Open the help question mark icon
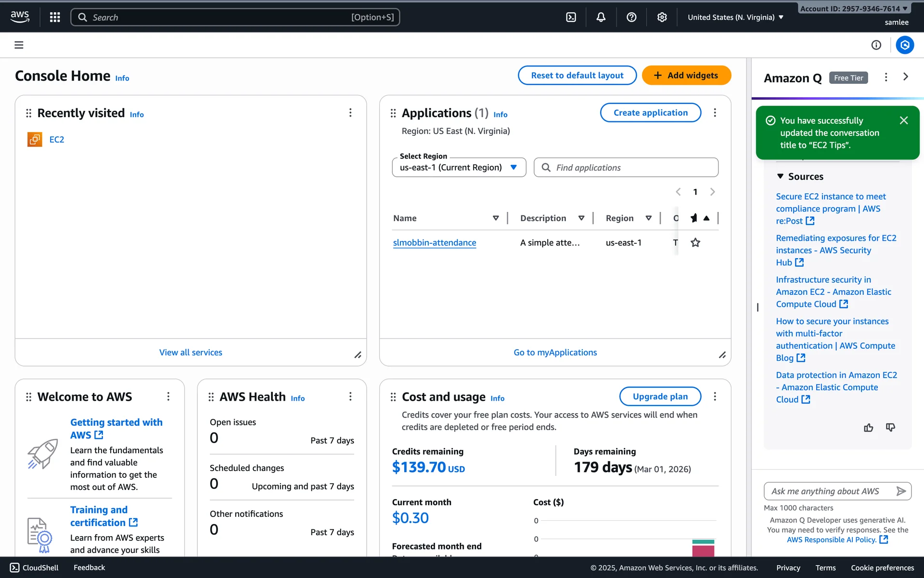 631,17
